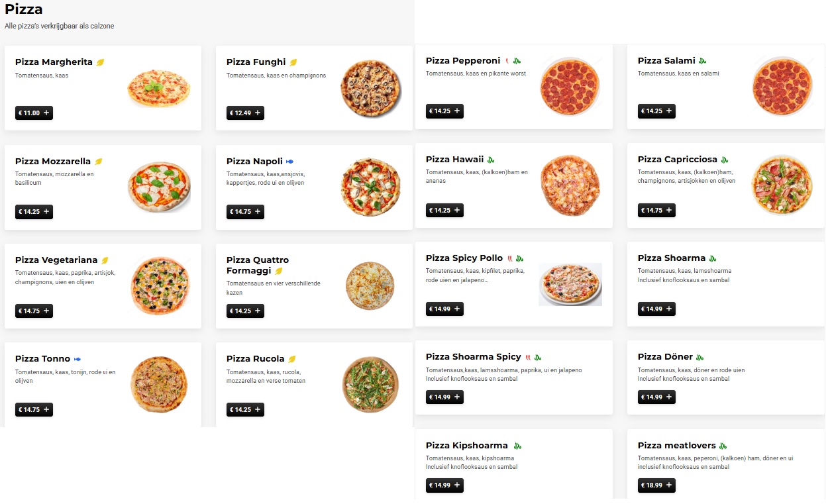
Task: Click fish icon next to Pizza Napoli
Action: 290,162
